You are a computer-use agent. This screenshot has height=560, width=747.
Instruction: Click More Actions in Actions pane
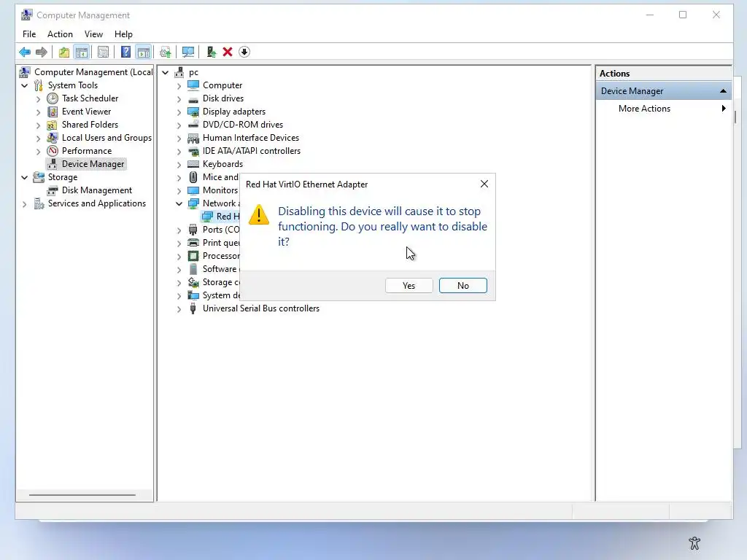644,109
